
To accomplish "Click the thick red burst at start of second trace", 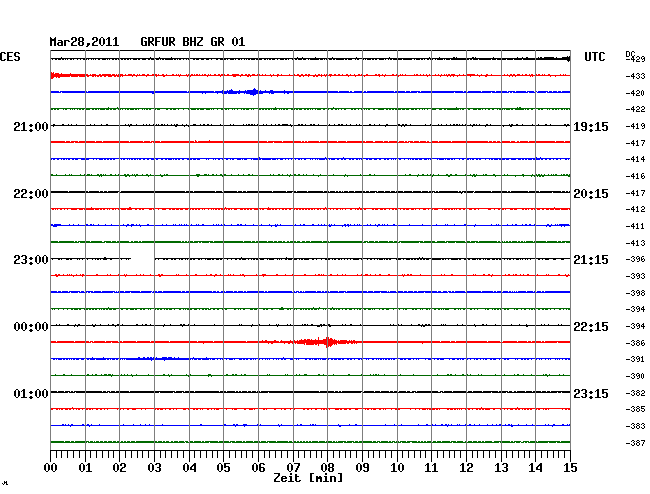I will coord(67,75).
